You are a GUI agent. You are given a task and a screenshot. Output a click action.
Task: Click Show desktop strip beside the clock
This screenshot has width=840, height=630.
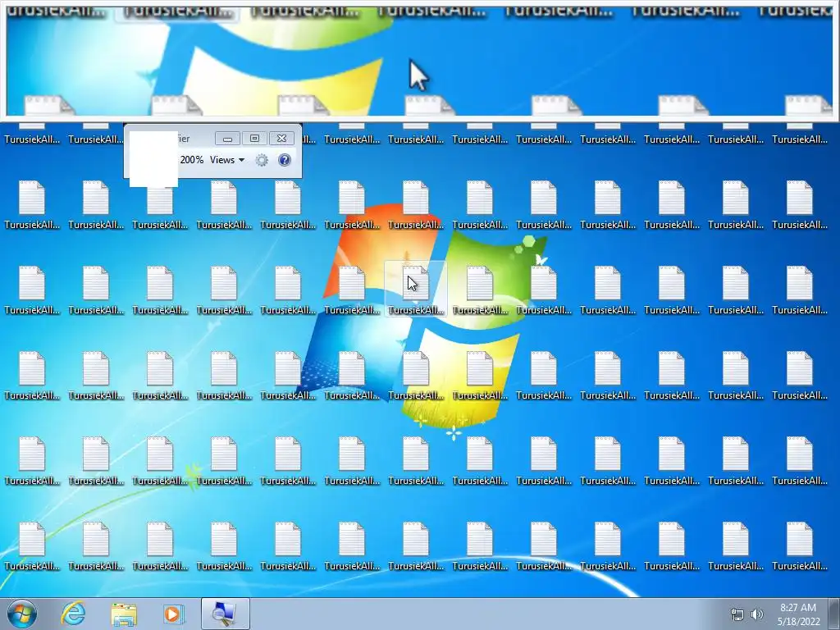[834, 614]
